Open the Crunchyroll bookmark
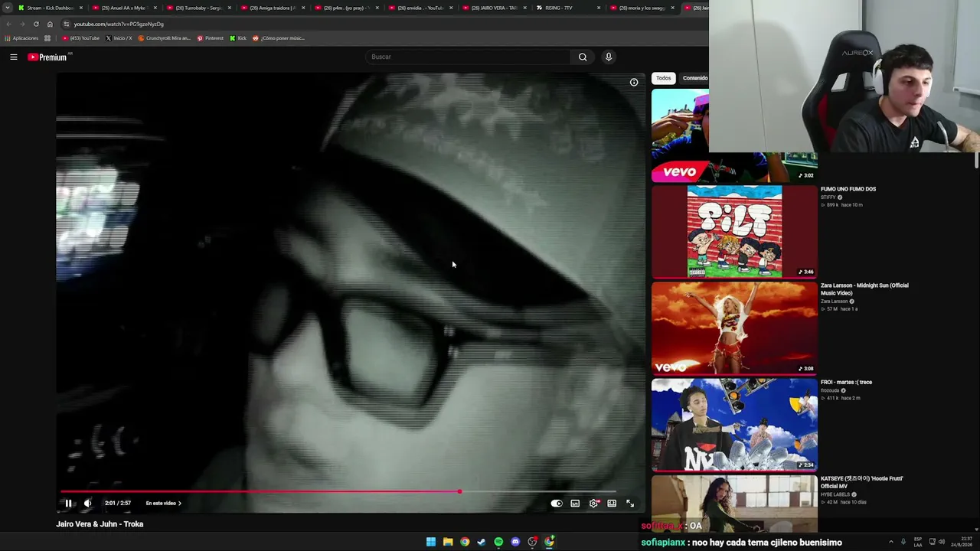This screenshot has height=551, width=980. pyautogui.click(x=164, y=38)
